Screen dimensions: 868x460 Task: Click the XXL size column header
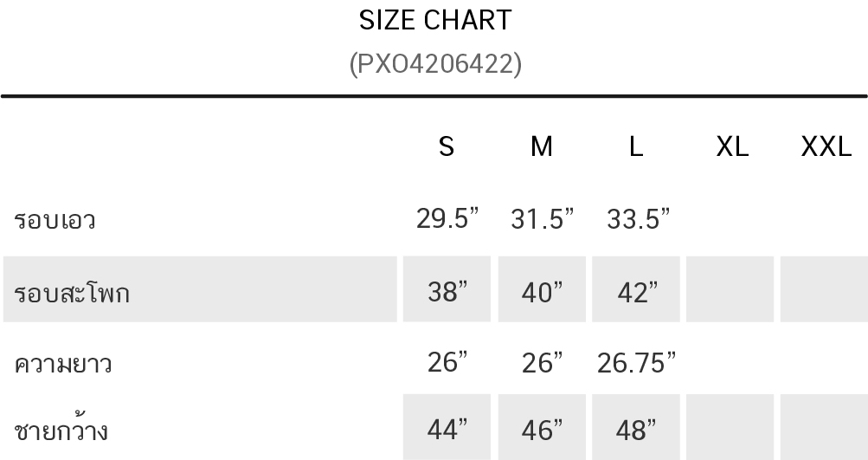[826, 147]
